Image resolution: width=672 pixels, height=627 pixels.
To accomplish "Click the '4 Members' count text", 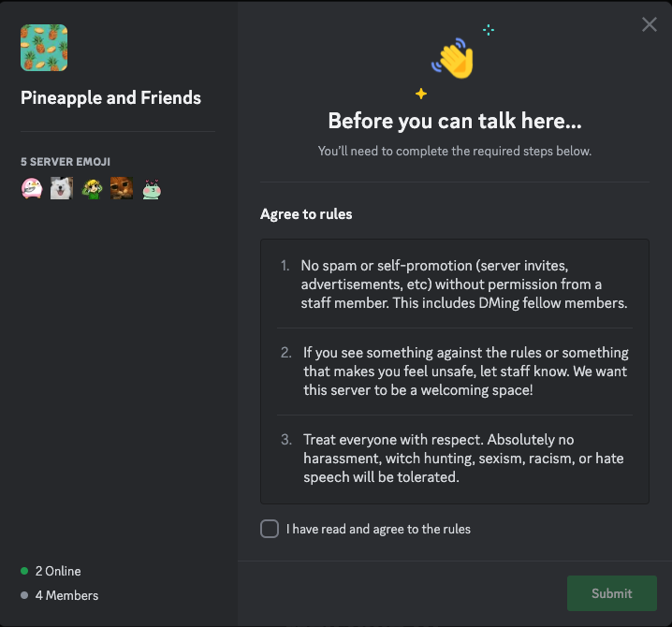I will coord(66,595).
